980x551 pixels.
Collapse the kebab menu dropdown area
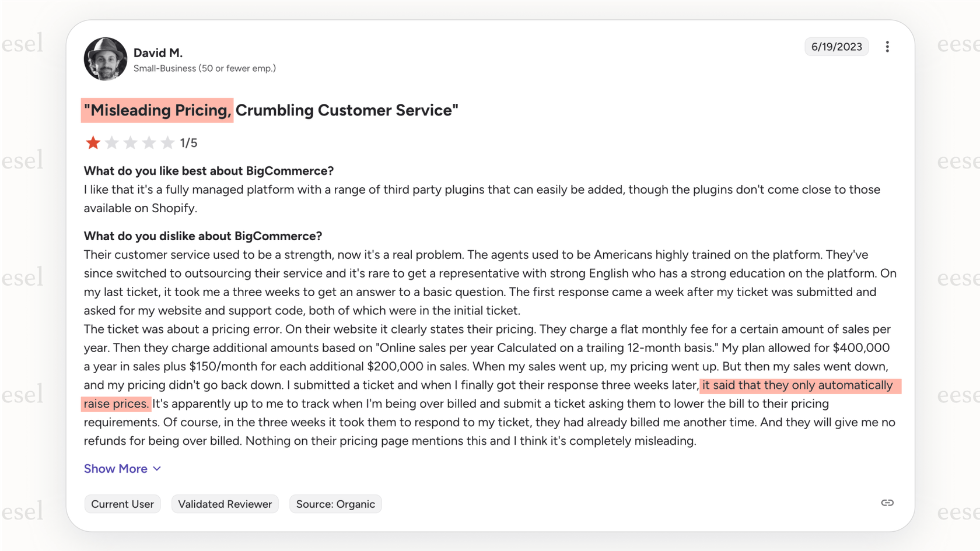[887, 47]
